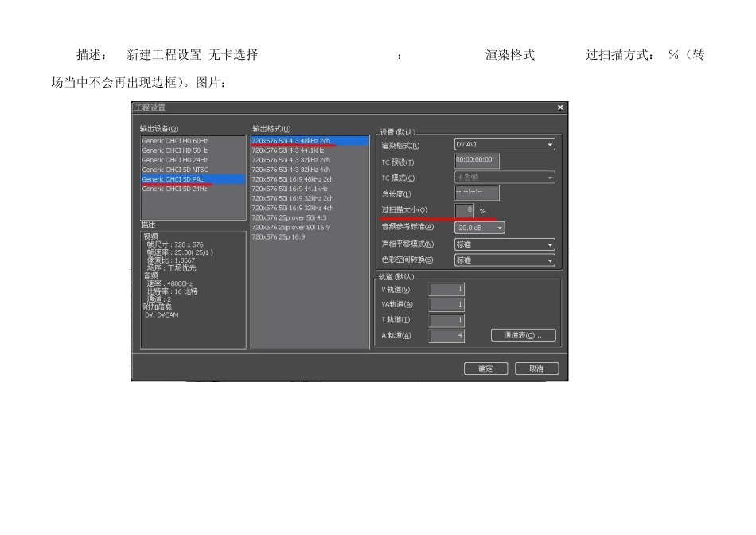
Task: Choose 720x576 50i 16:9 48kHz 2ch format
Action: pos(310,179)
